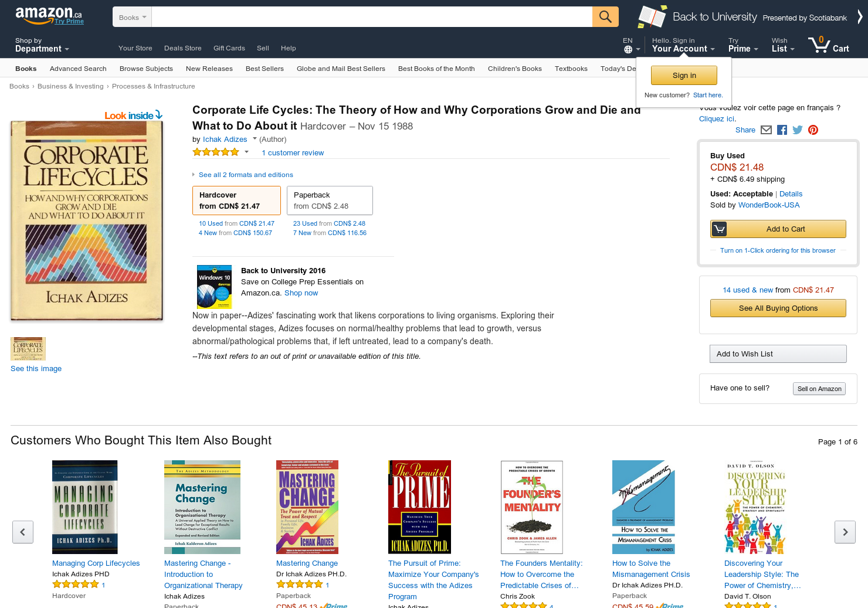Go to previous carousel page arrow
The width and height of the screenshot is (868, 608).
click(x=23, y=532)
